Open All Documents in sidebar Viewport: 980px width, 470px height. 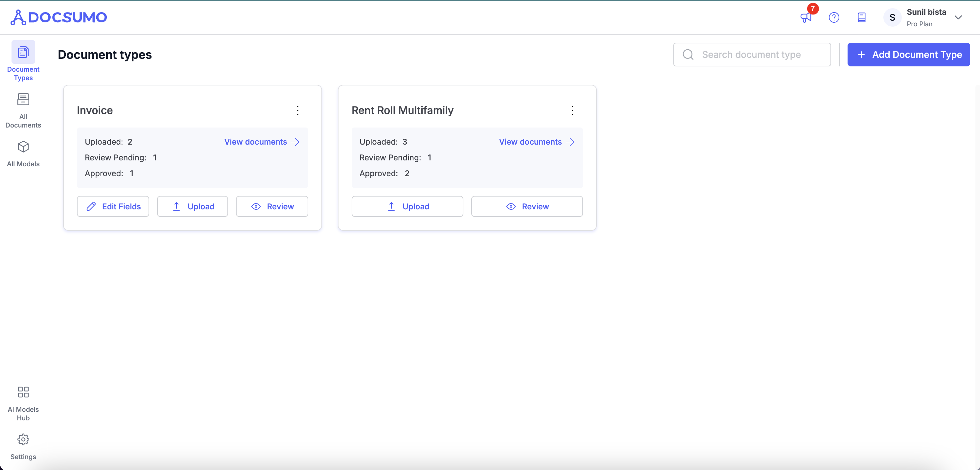[23, 110]
